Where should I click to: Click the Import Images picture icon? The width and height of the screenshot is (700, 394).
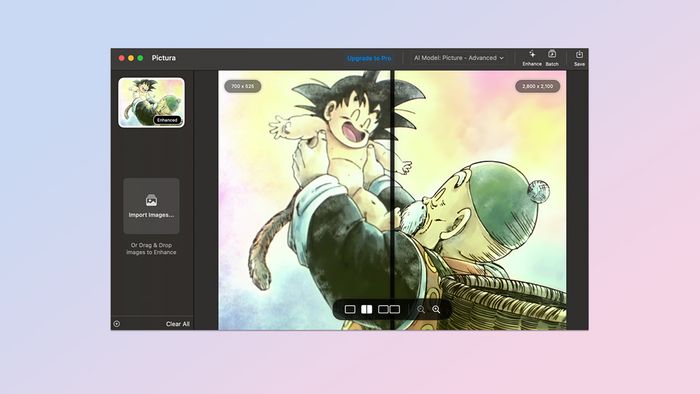coord(151,200)
